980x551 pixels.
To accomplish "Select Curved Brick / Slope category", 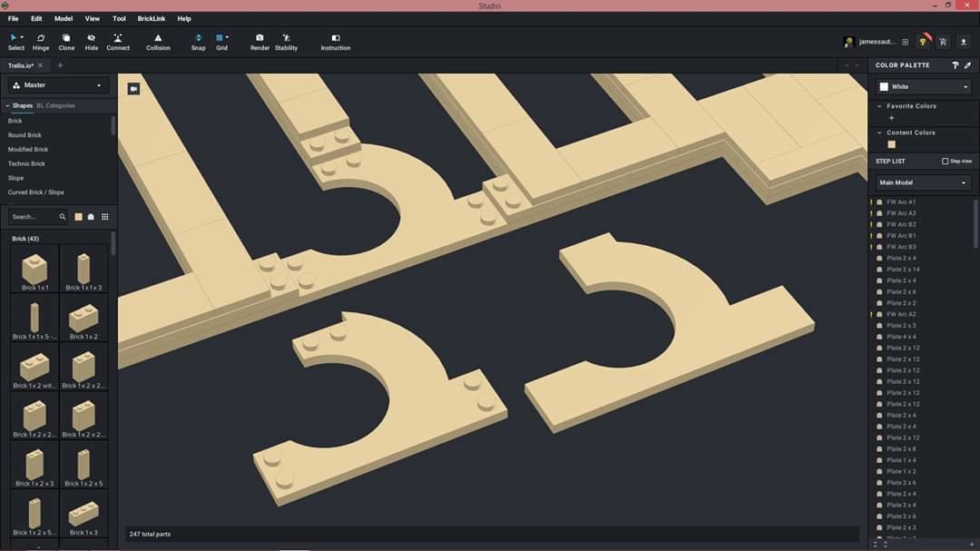I will pos(35,192).
